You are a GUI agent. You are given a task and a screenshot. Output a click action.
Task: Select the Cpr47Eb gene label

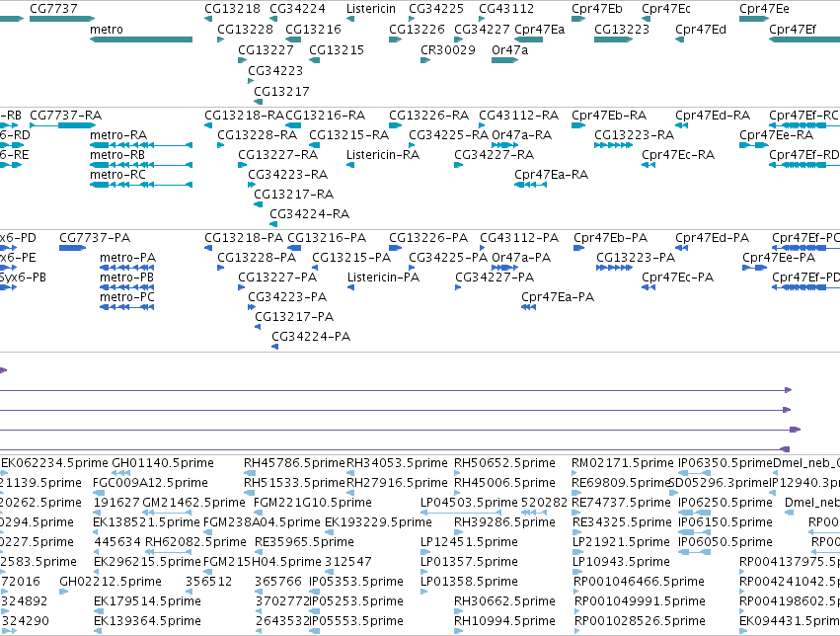coord(597,9)
